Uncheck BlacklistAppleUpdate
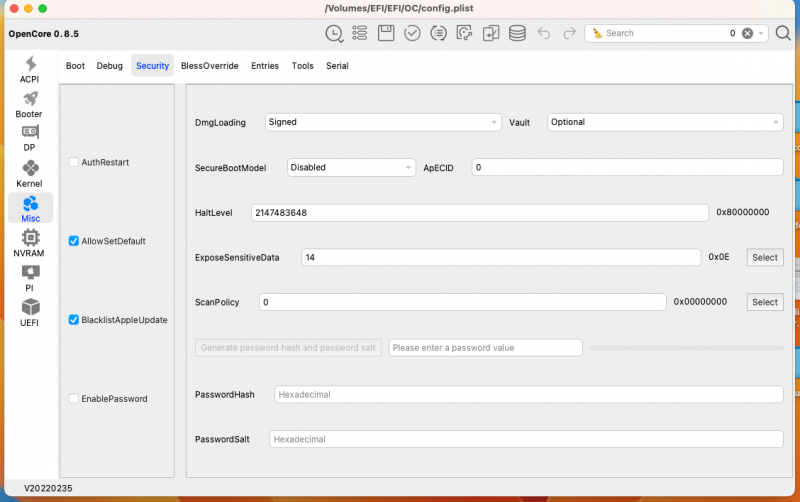 click(x=74, y=320)
